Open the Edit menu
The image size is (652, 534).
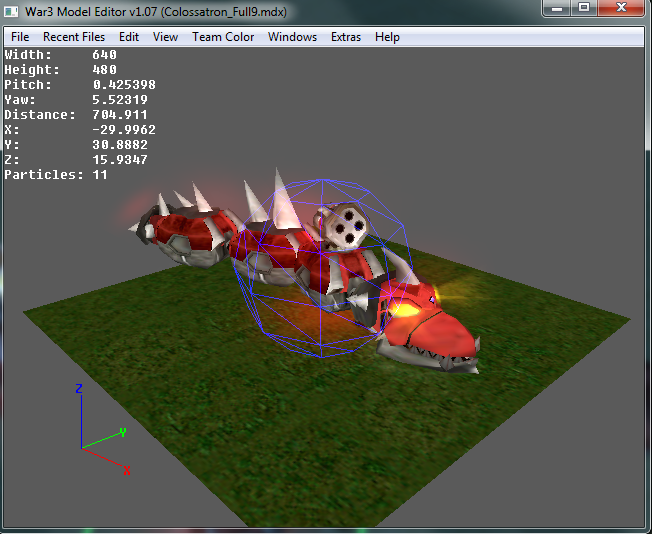pyautogui.click(x=129, y=37)
